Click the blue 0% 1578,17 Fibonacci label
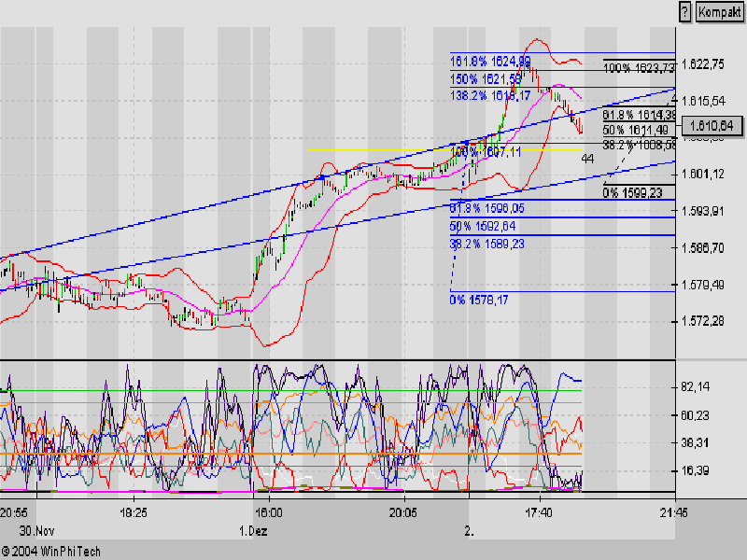The image size is (747, 560). click(x=479, y=300)
